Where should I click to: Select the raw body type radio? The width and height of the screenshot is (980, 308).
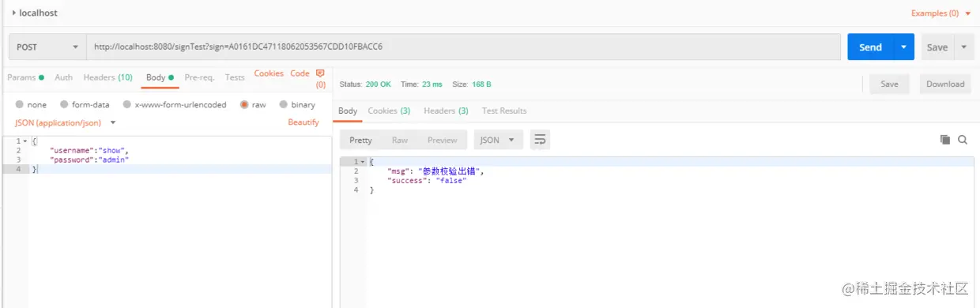pyautogui.click(x=244, y=104)
